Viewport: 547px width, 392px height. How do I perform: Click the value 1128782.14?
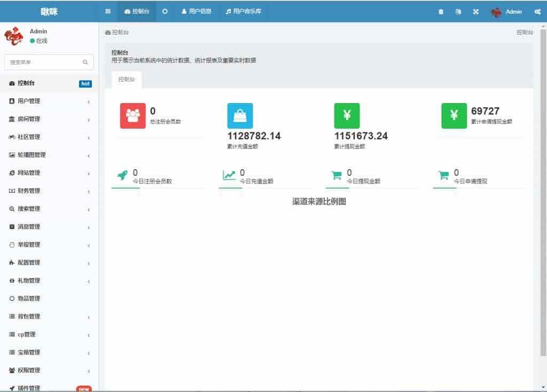click(254, 136)
